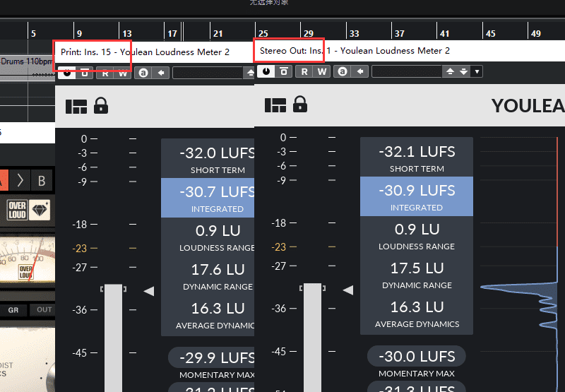Screen dimensions: 565x392
Task: Click bar 41 on the timeline ruler
Action: (x=445, y=33)
